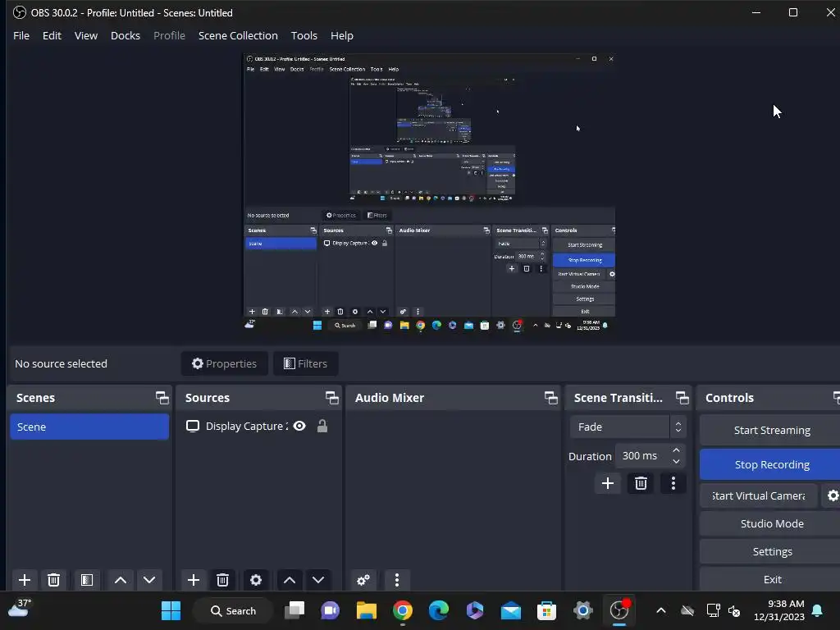Open Settings from Controls dock
The height and width of the screenshot is (630, 840).
(x=771, y=551)
